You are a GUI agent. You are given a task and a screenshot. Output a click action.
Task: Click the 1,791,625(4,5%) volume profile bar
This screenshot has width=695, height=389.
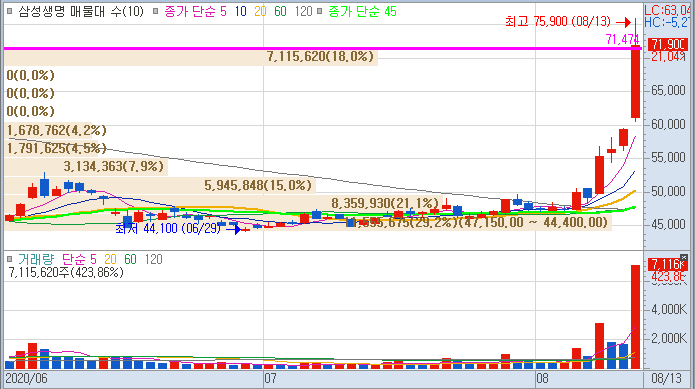coord(51,148)
